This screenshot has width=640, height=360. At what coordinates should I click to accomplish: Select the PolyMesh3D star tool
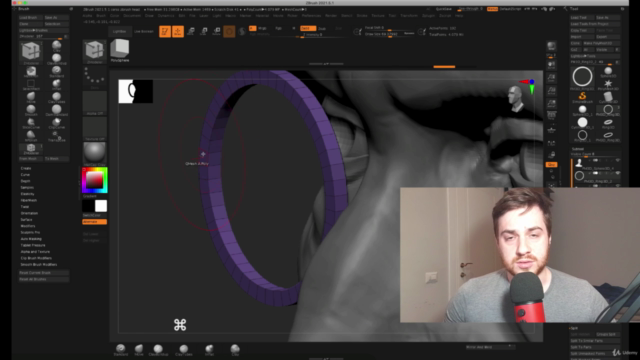tap(608, 84)
